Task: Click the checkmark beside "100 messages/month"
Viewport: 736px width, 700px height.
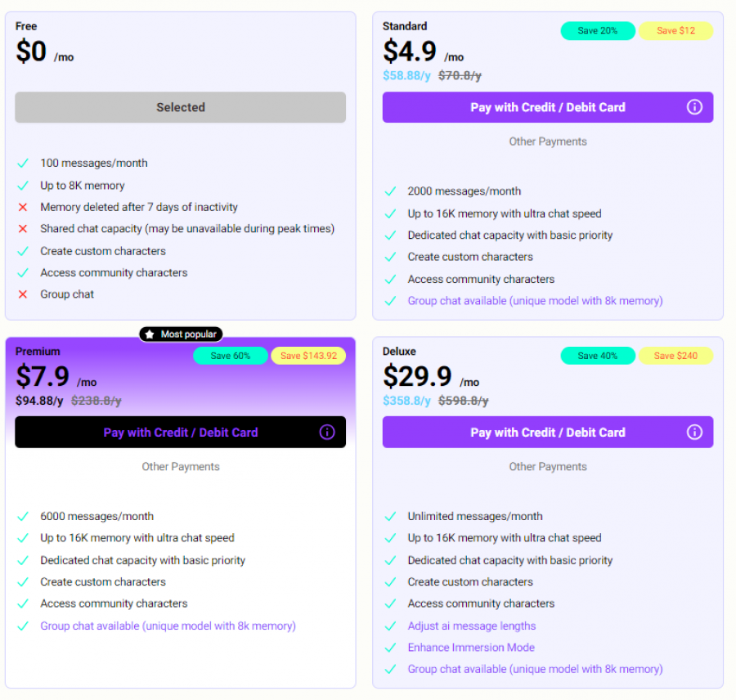Action: 23,163
